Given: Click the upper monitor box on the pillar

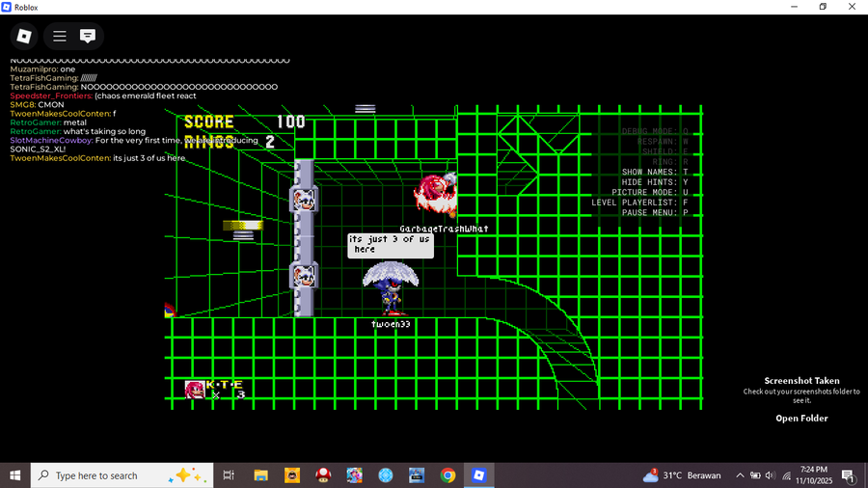Looking at the screenshot, I should (x=304, y=200).
